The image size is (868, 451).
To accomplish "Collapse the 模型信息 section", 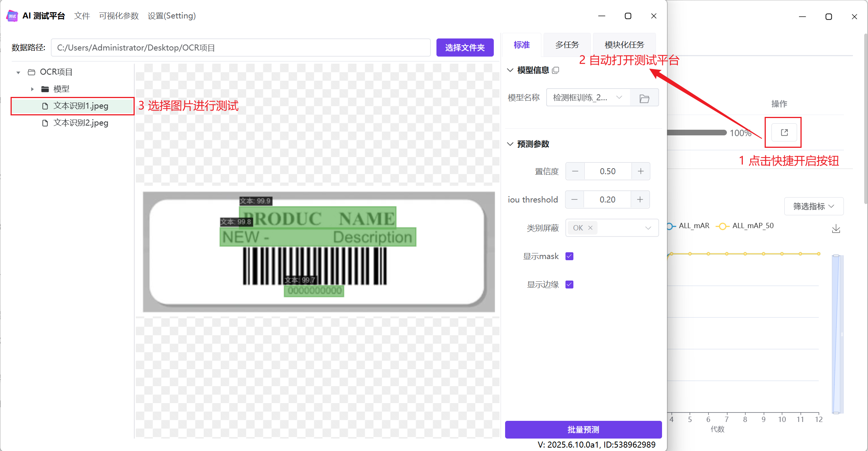I will tap(510, 70).
